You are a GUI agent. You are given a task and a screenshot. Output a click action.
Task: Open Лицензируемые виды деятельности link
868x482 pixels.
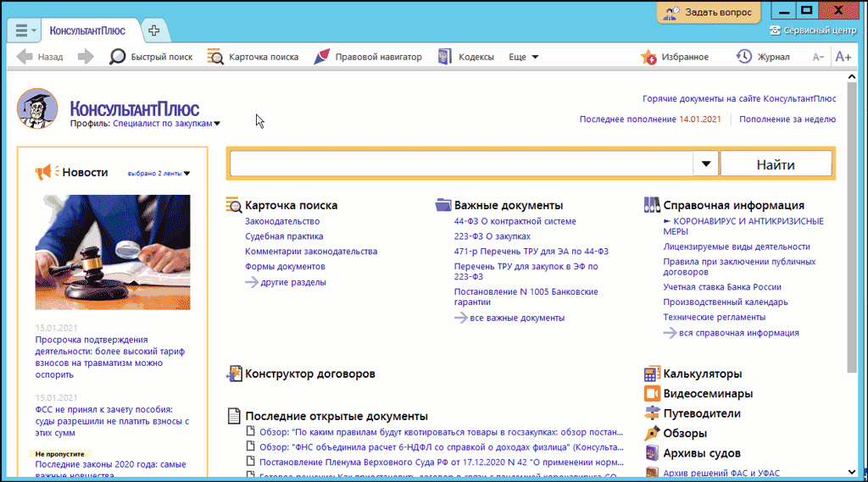[737, 247]
